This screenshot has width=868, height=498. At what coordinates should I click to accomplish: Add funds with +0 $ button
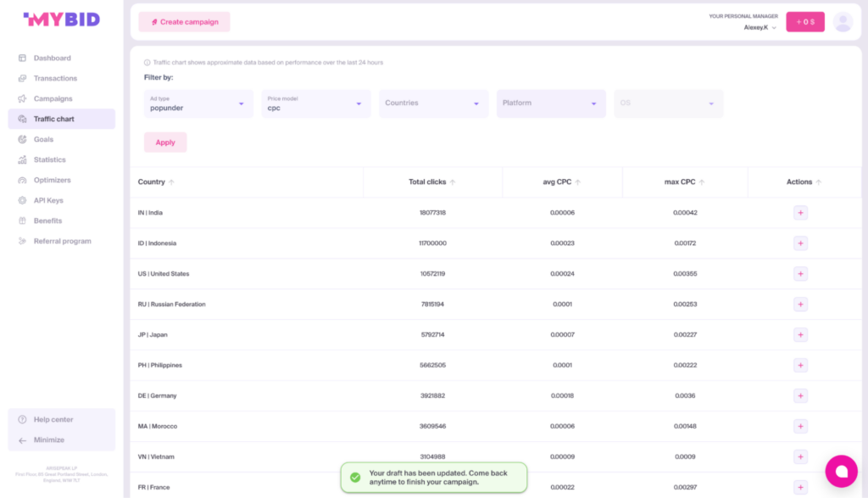tap(805, 22)
